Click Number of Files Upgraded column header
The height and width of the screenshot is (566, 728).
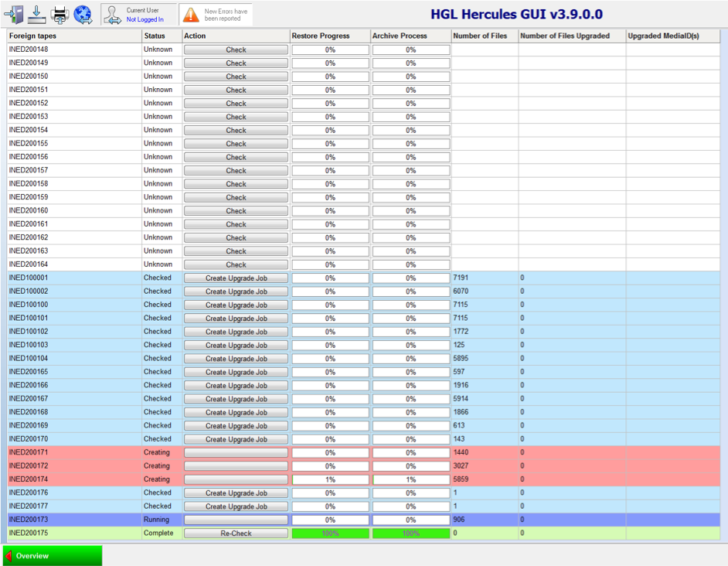[x=572, y=36]
